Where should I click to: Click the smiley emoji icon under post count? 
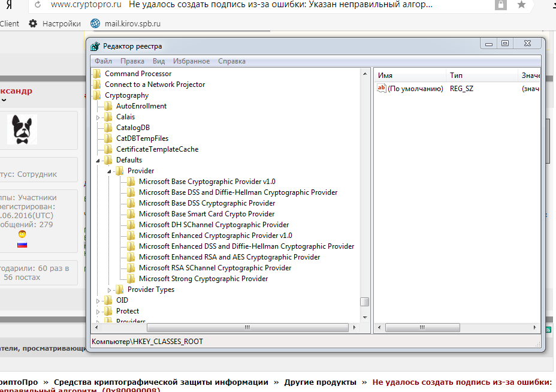[22, 234]
